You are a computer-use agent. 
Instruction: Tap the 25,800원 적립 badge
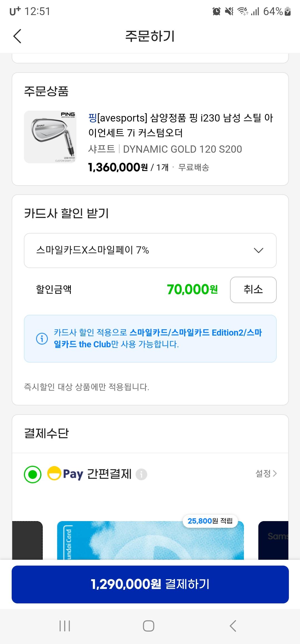point(210,521)
